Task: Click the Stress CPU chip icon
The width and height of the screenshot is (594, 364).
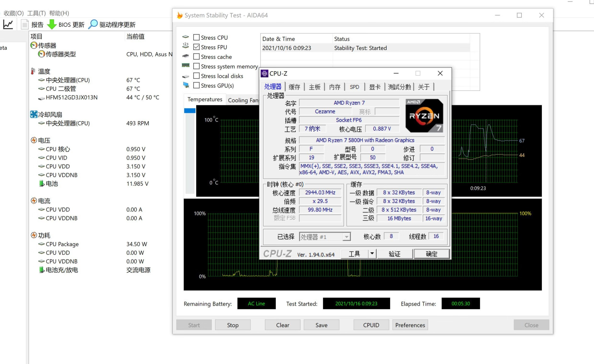Action: (185, 37)
